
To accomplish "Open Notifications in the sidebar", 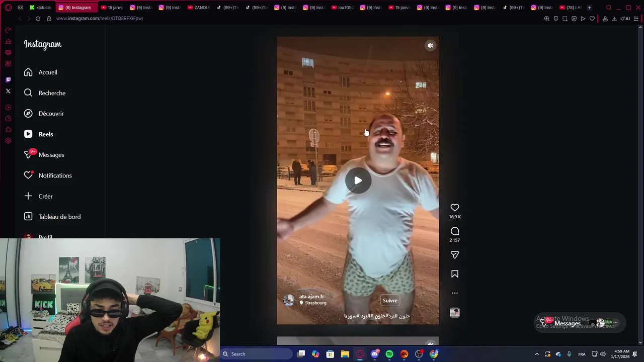I will pyautogui.click(x=48, y=175).
